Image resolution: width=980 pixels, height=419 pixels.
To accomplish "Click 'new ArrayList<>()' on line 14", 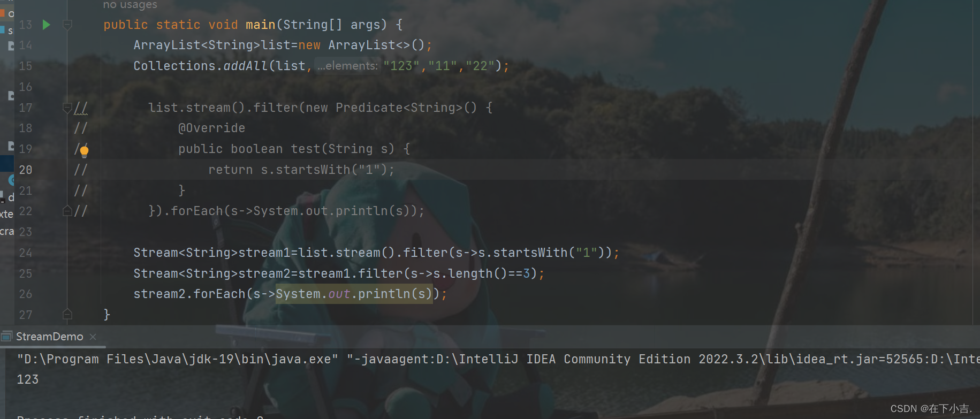I will (x=361, y=45).
